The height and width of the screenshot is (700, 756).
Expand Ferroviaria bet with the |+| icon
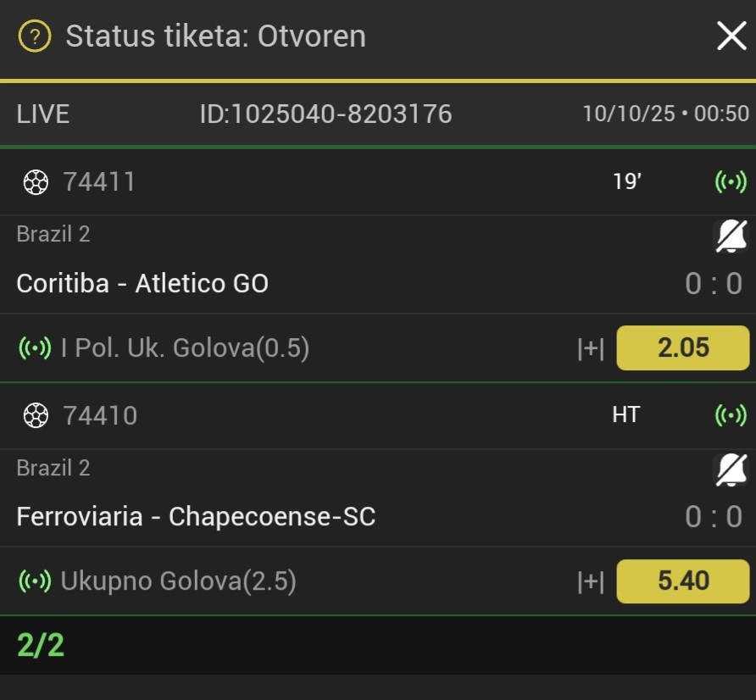(x=590, y=582)
